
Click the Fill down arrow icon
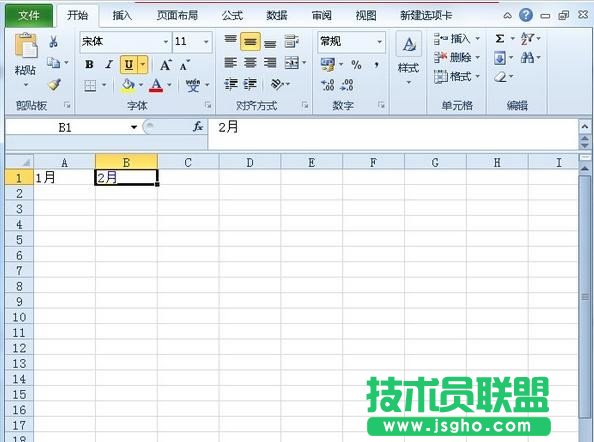500,58
